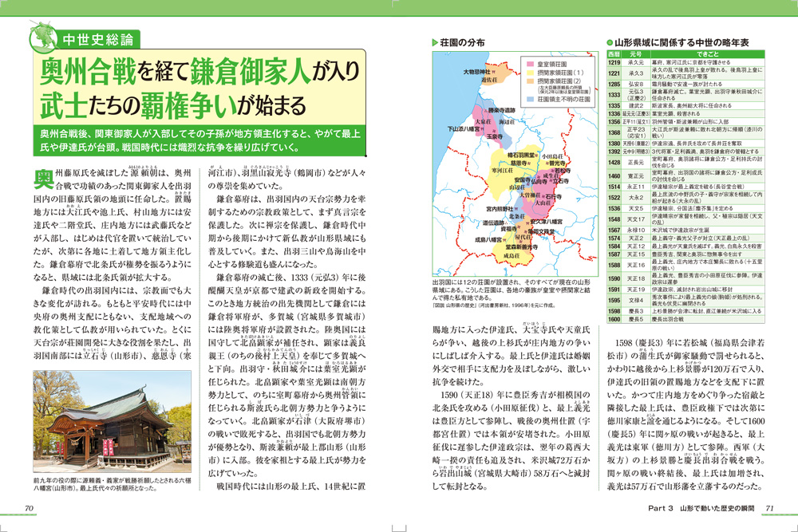Open the shrine photo of 六椹八幡宮
Viewport: 798px width, 532px height.
coord(113,422)
